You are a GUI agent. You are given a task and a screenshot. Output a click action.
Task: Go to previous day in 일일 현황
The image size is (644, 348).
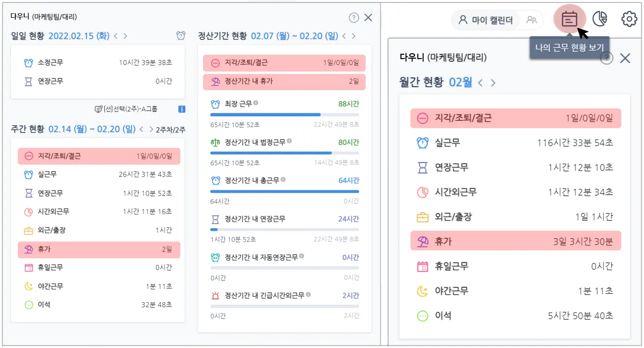pyautogui.click(x=116, y=36)
